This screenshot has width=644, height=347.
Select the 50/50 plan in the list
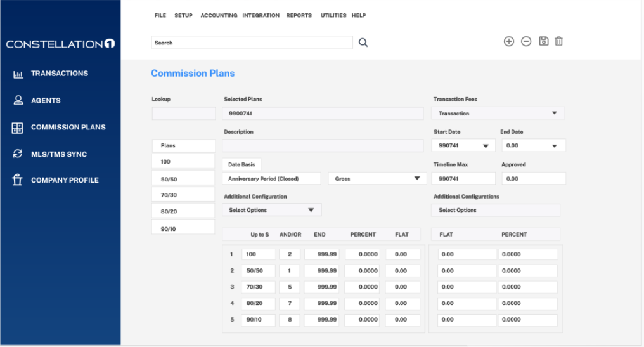pos(183,179)
